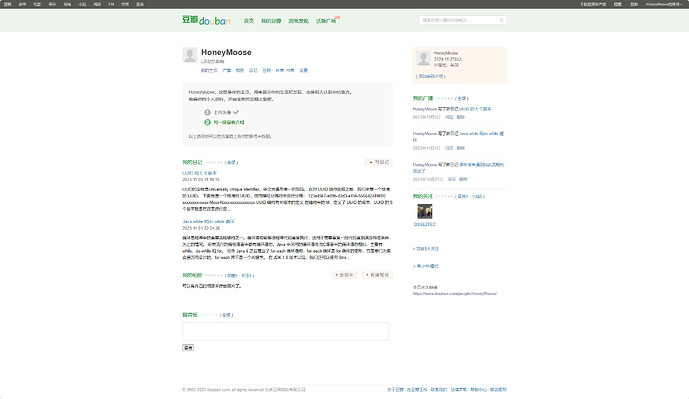The height and width of the screenshot is (399, 689).
Task: Click FM in the top dark bar
Action: [x=111, y=4]
